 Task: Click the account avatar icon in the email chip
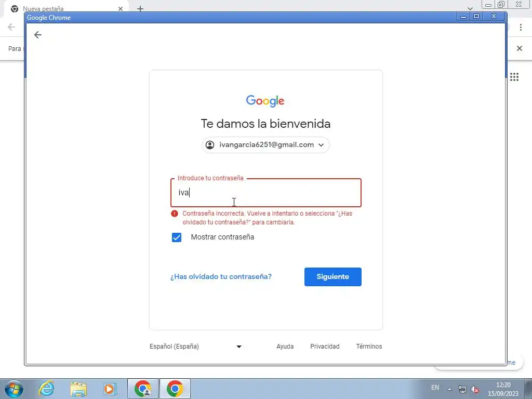click(x=210, y=145)
